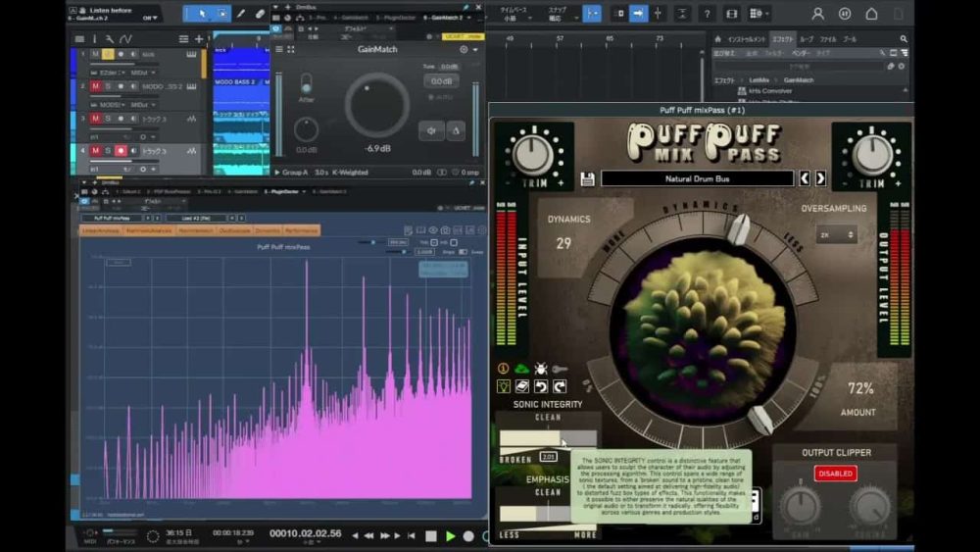Mute track 1 with M button
Viewport: 980px width, 552px height.
pos(96,54)
